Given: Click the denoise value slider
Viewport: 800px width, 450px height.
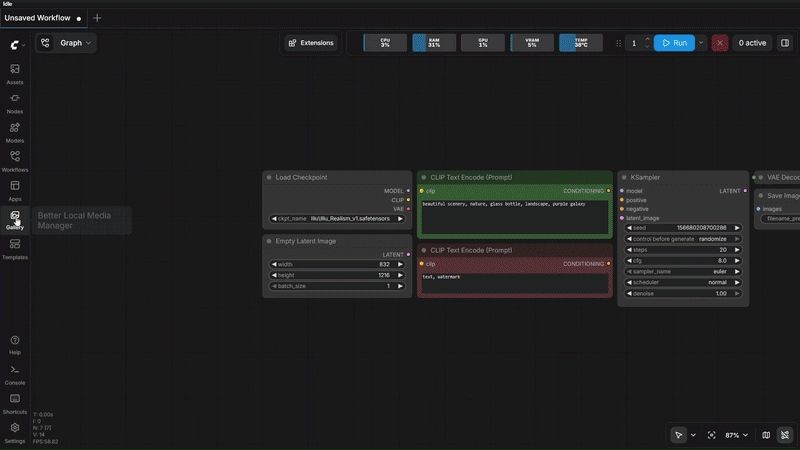Looking at the screenshot, I should [683, 294].
